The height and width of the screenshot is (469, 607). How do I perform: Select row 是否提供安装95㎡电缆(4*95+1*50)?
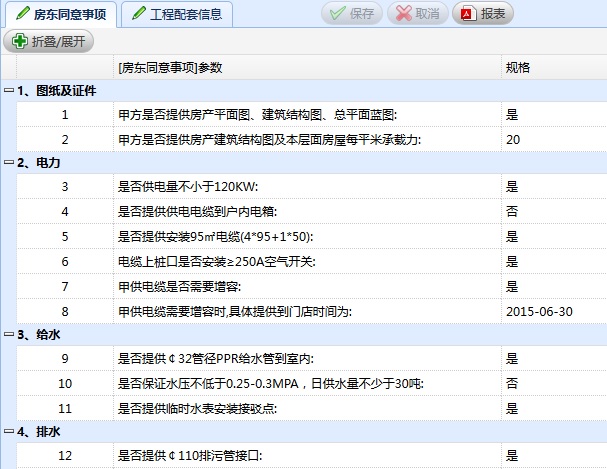[312, 236]
